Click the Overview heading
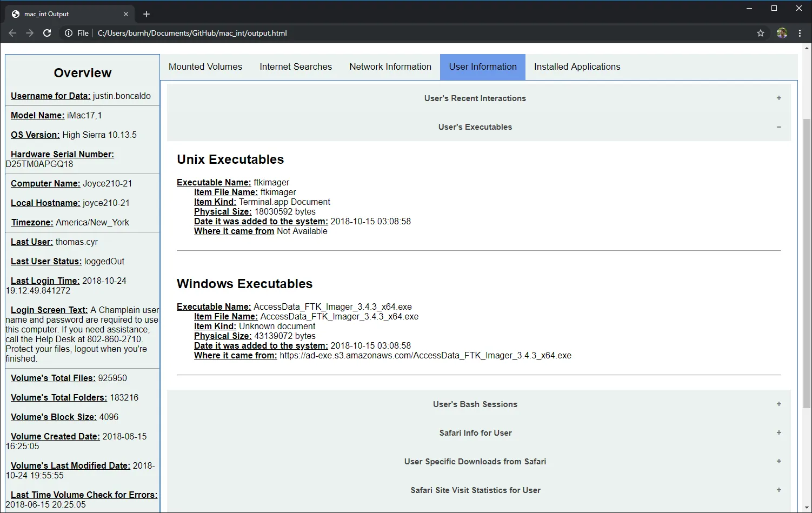Screen dimensions: 812x513 point(83,73)
